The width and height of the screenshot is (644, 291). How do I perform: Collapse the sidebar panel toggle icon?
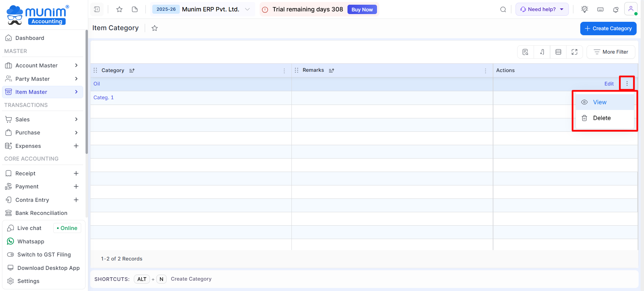click(x=97, y=9)
